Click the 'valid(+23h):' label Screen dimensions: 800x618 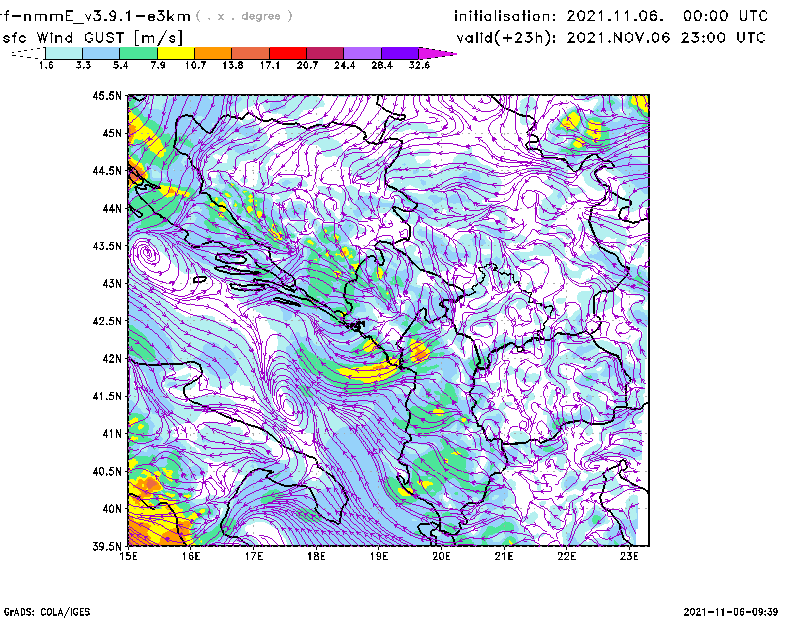[507, 38]
